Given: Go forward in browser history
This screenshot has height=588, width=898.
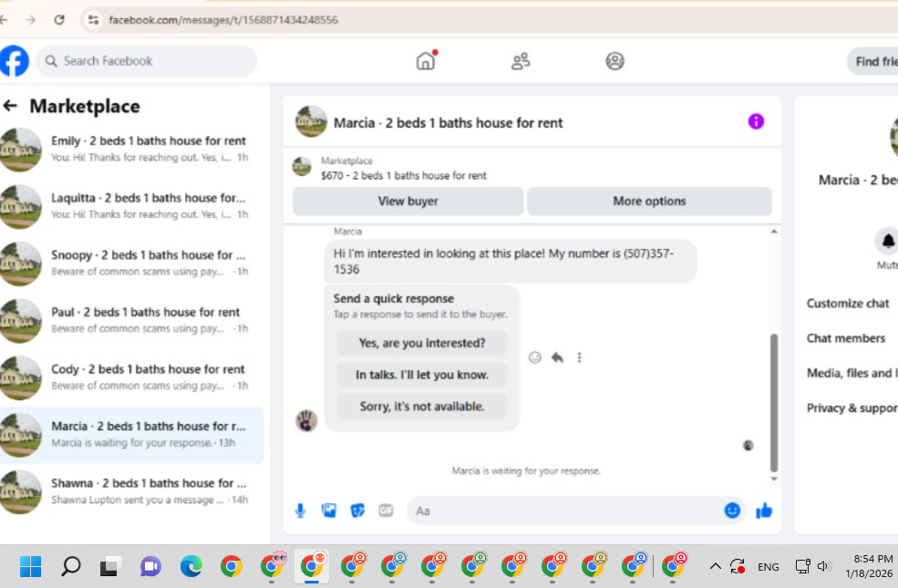Looking at the screenshot, I should tap(30, 19).
